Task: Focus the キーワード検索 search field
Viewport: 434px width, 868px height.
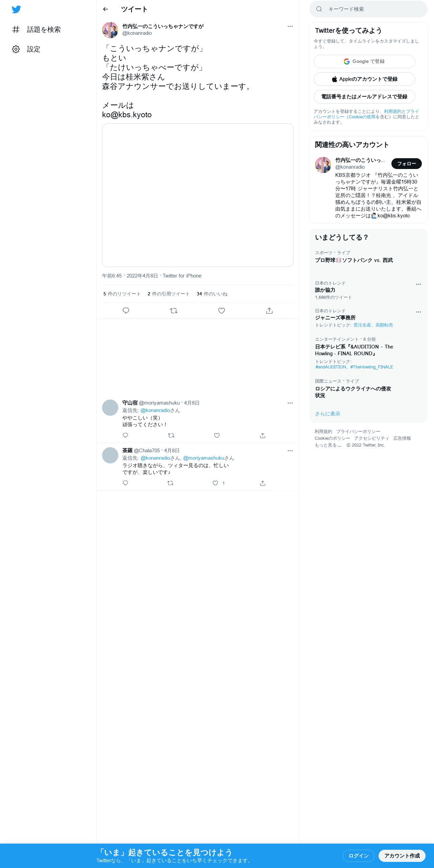Action: (x=368, y=9)
